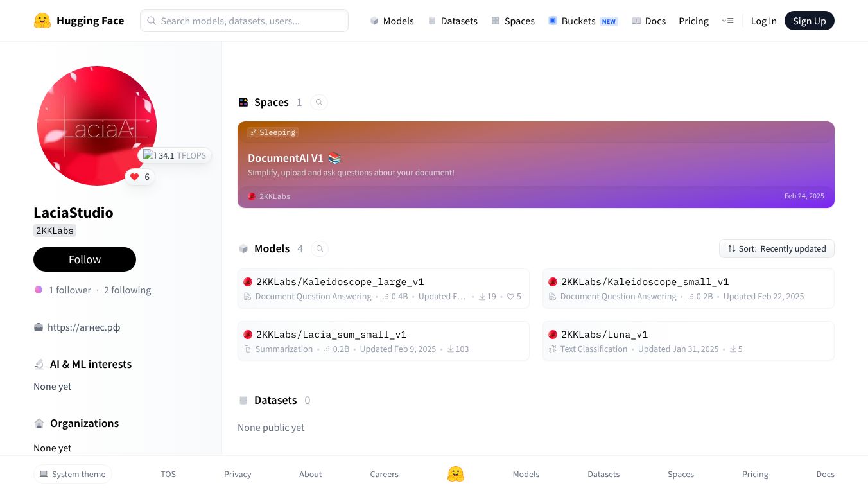The height and width of the screenshot is (488, 868).
Task: Click the Kaleidoscope_large_v1 model avatar icon
Action: pyautogui.click(x=248, y=282)
